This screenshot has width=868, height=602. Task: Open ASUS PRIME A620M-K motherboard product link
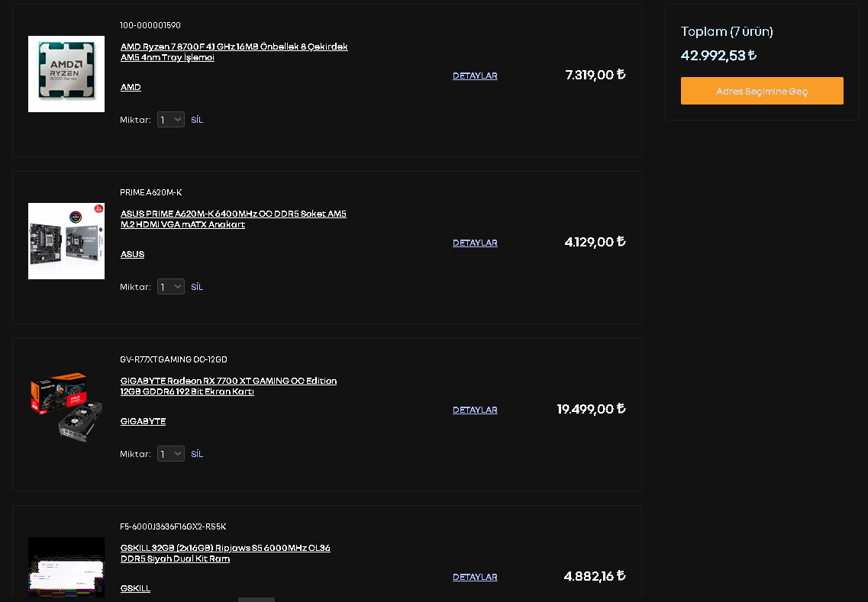tap(233, 219)
